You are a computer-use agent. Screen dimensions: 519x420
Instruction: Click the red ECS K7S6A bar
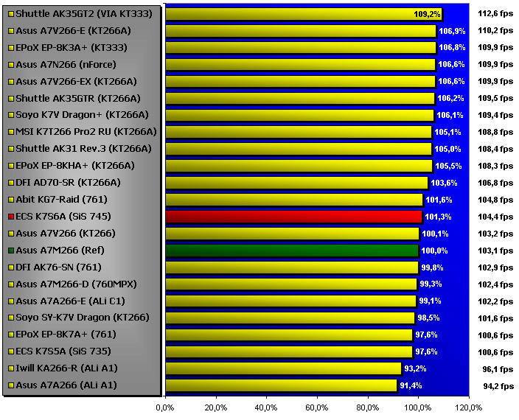(294, 217)
